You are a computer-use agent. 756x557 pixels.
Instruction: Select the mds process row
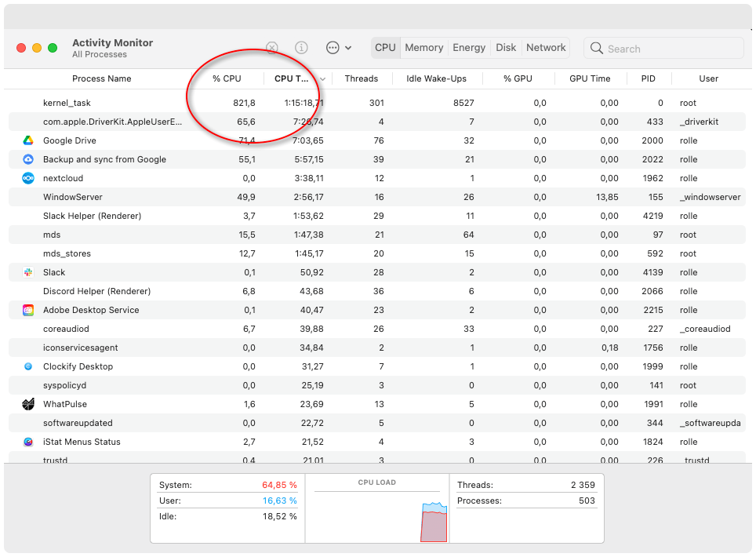tap(377, 235)
